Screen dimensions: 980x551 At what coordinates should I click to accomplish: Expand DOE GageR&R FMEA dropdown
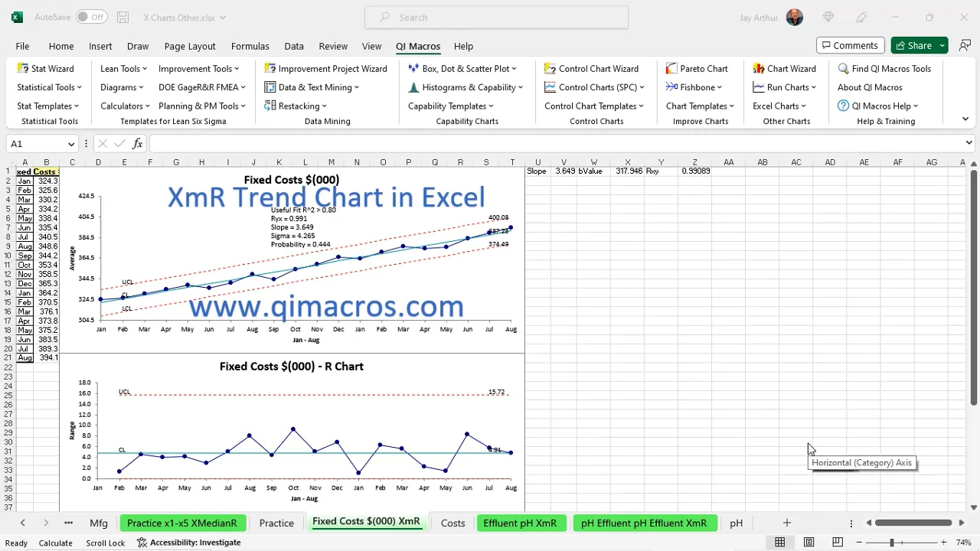[202, 87]
